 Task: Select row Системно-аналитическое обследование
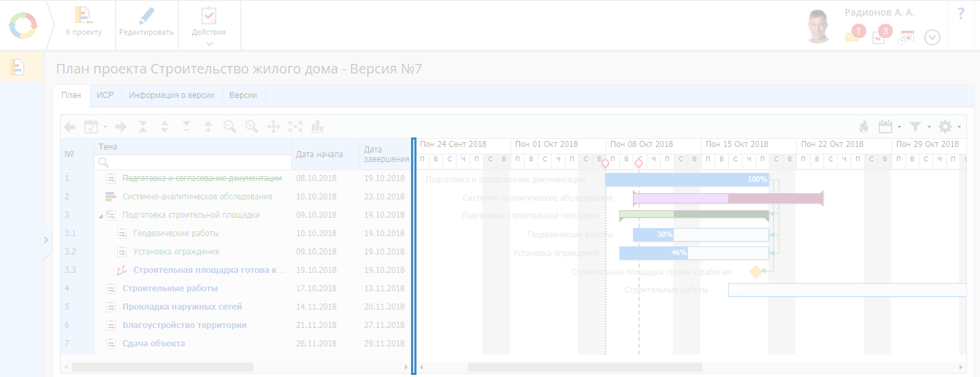coord(236,197)
